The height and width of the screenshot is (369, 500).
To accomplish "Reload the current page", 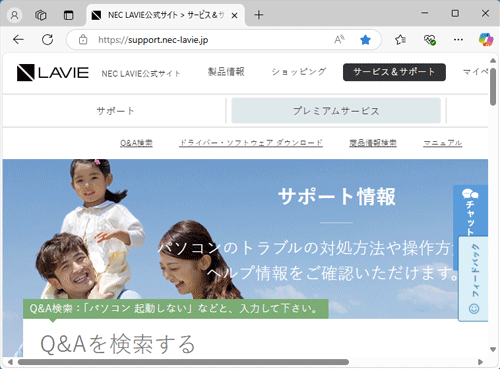I will 47,40.
